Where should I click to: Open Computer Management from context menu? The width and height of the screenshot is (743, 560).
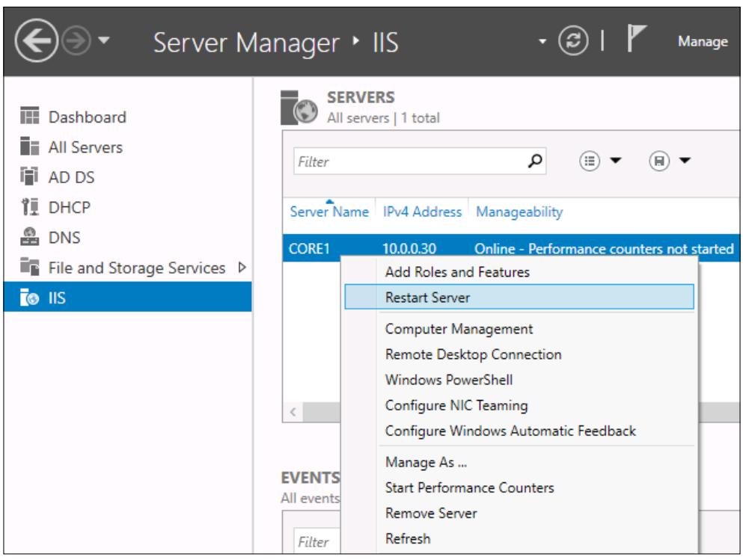pyautogui.click(x=519, y=328)
